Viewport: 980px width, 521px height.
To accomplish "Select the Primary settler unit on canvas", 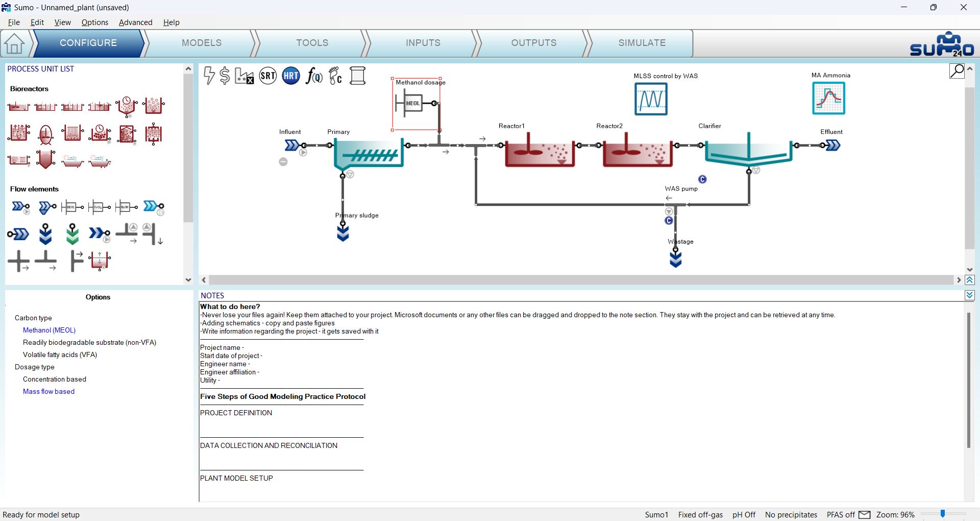I will pos(369,154).
